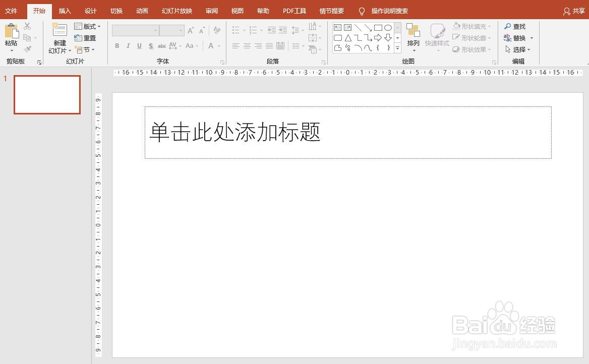The image size is (589, 364).
Task: Open the 幻灯片放映 ribbon tab
Action: pos(176,11)
